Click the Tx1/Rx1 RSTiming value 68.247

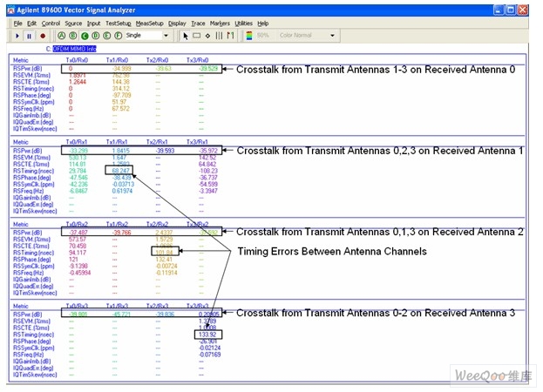[x=120, y=171]
